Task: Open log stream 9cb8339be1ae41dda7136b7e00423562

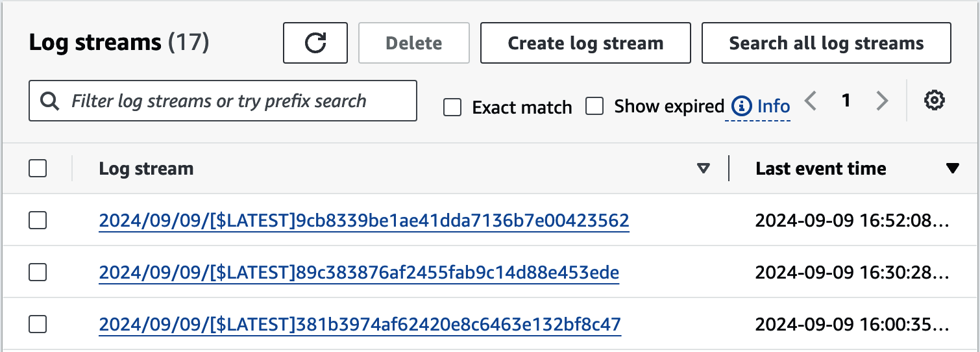Action: point(364,221)
